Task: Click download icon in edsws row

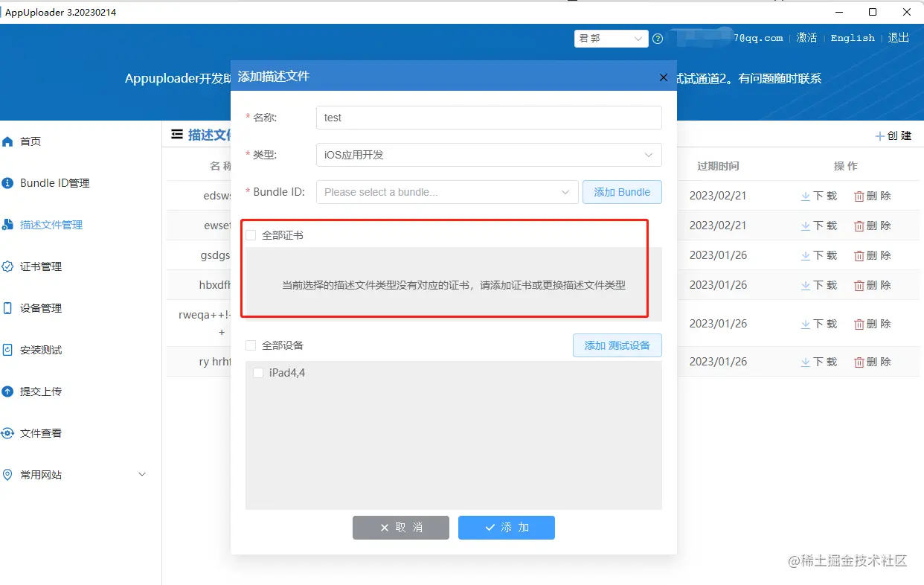Action: [805, 196]
